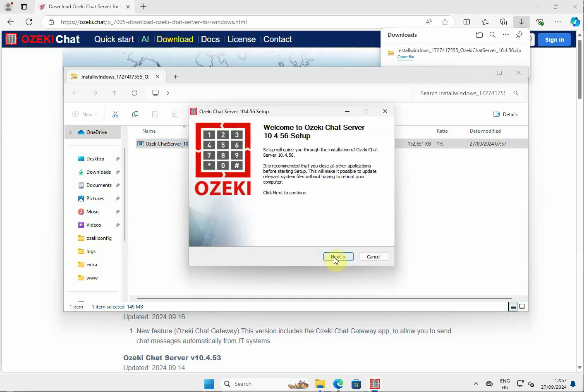The image size is (584, 392).
Task: Click Open file link in Downloads panel
Action: (x=406, y=57)
